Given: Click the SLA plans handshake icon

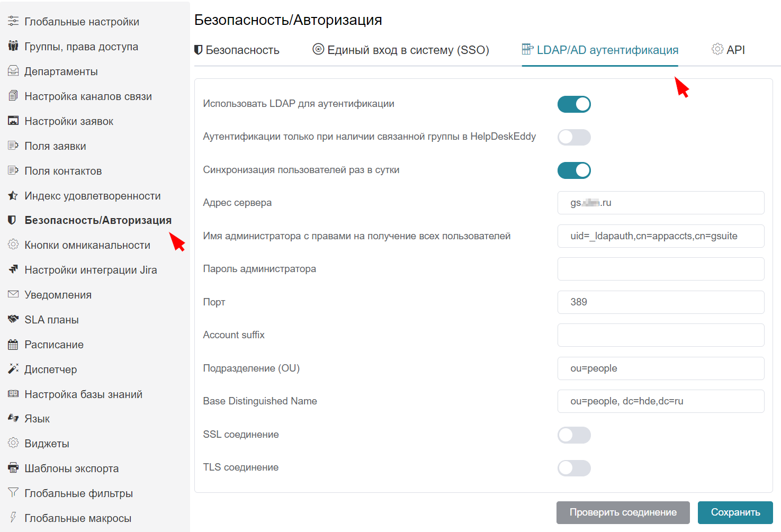Looking at the screenshot, I should point(13,319).
